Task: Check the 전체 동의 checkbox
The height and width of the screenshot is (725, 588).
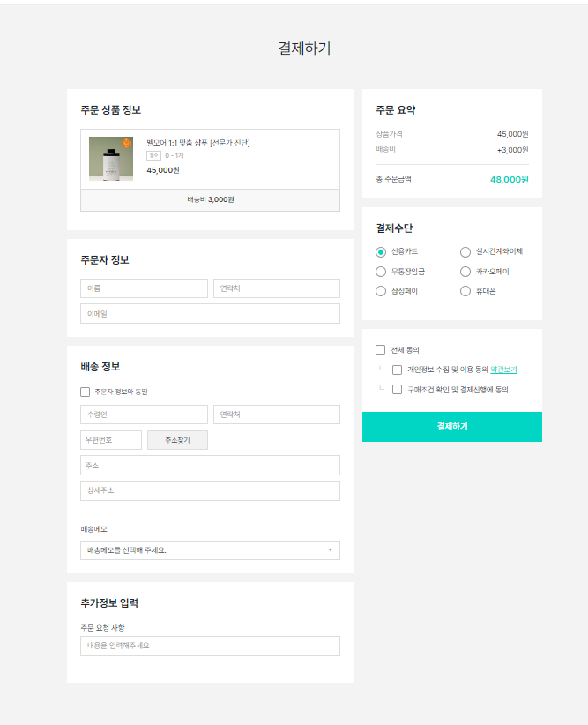Action: (x=381, y=350)
